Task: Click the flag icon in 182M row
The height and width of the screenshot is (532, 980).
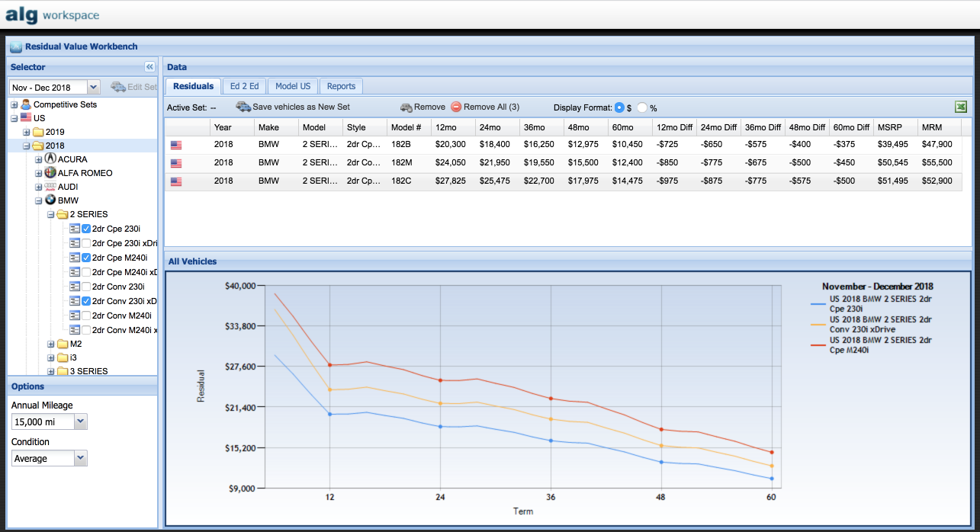Action: tap(176, 162)
